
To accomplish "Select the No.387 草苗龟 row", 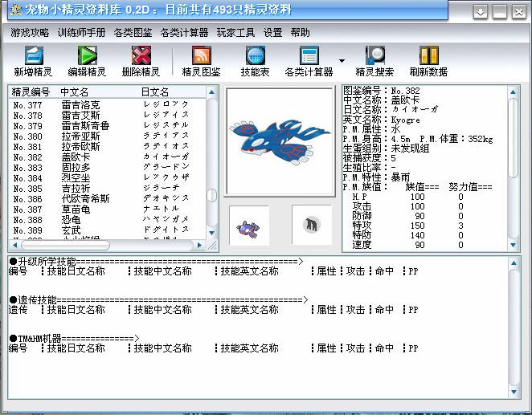I will point(107,210).
